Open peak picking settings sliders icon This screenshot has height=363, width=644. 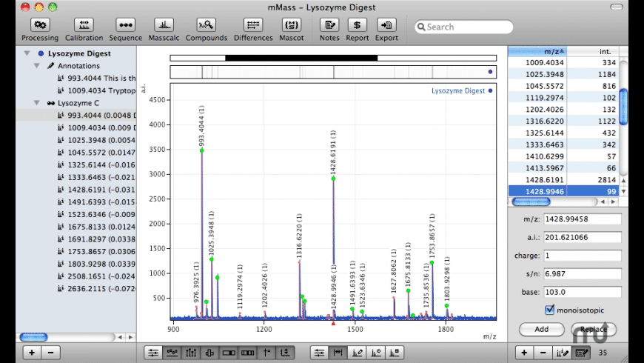[x=319, y=353]
